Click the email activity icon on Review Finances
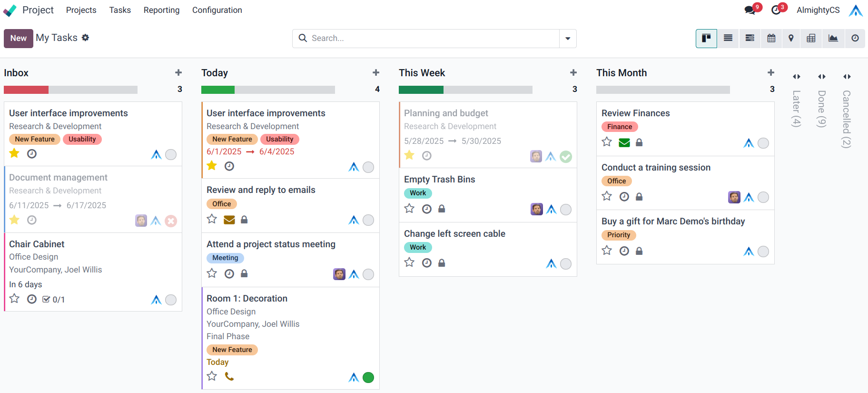The image size is (868, 393). pyautogui.click(x=624, y=142)
